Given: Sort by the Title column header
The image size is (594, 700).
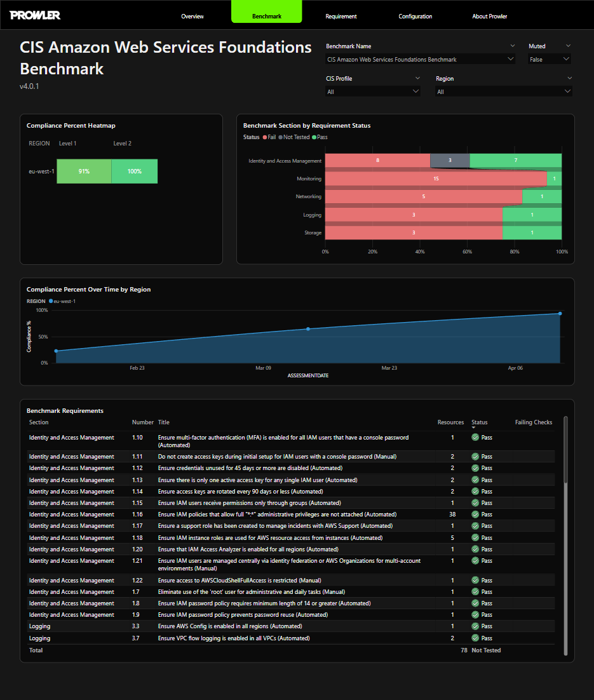Looking at the screenshot, I should 163,422.
